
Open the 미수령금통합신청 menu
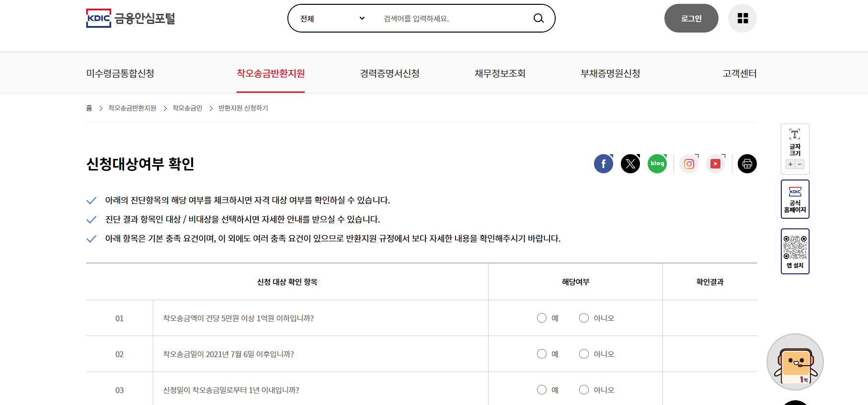click(x=120, y=73)
